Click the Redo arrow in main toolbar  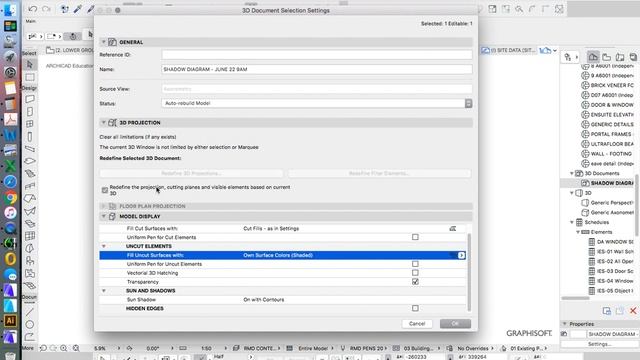pyautogui.click(x=47, y=9)
